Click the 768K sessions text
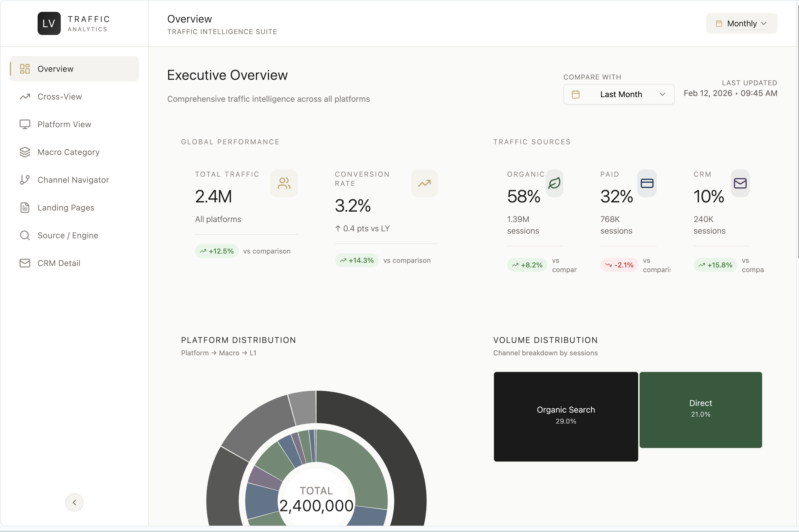The image size is (799, 532). pos(616,225)
